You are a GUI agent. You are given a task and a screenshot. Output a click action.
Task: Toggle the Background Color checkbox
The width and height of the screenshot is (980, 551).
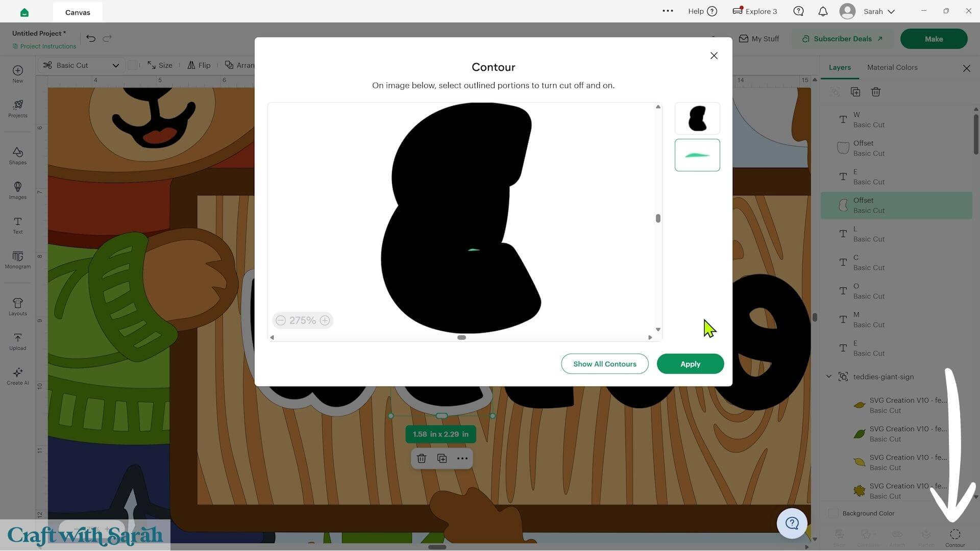(833, 513)
